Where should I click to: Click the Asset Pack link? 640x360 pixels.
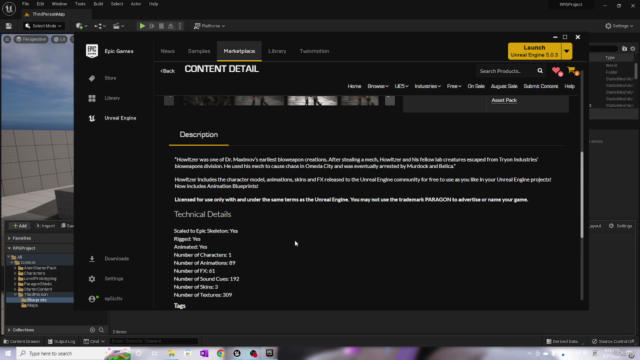coord(504,100)
